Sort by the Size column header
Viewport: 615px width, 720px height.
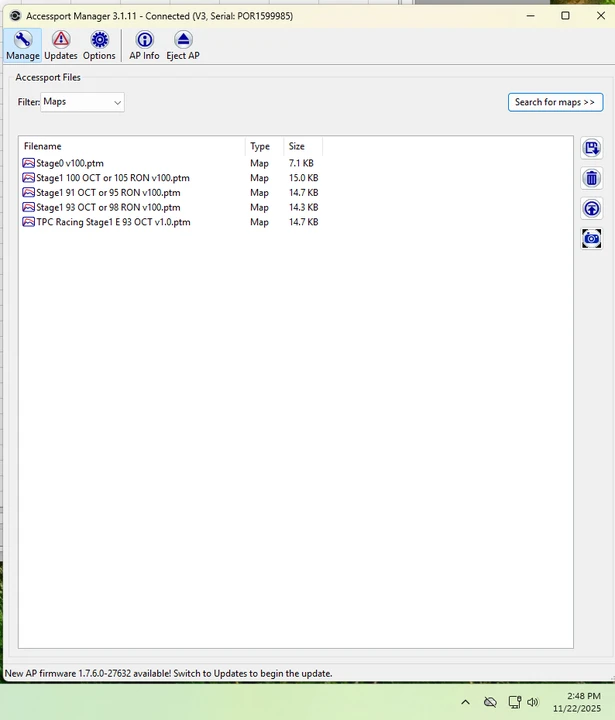tap(303, 146)
